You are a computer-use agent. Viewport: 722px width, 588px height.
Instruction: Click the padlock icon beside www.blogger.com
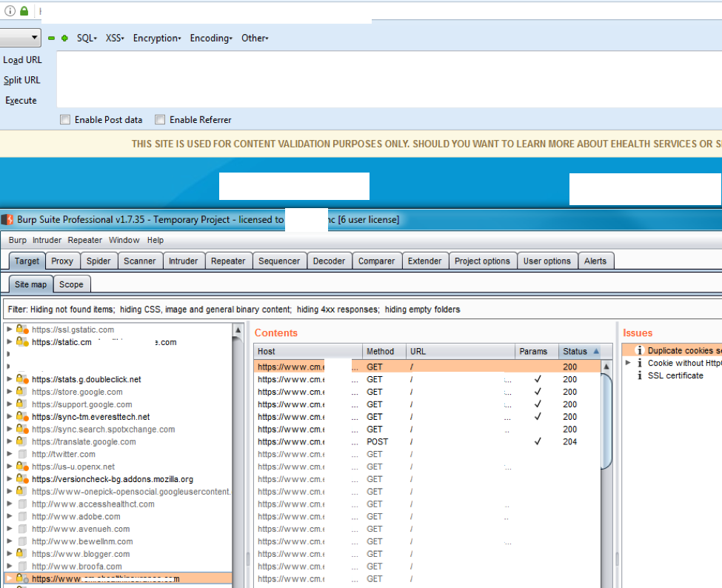(x=21, y=553)
